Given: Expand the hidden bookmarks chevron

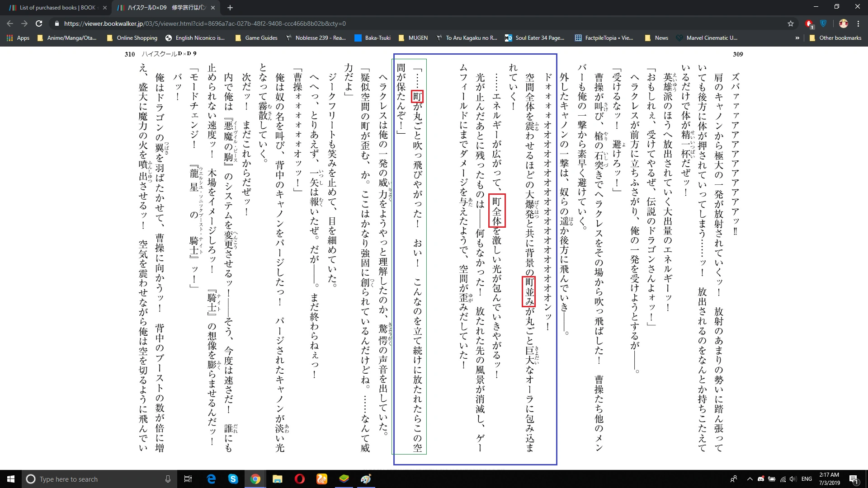Looking at the screenshot, I should 797,38.
